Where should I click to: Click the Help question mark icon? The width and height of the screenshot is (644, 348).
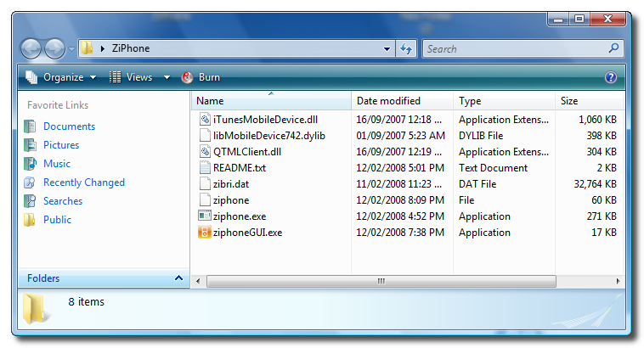click(610, 77)
